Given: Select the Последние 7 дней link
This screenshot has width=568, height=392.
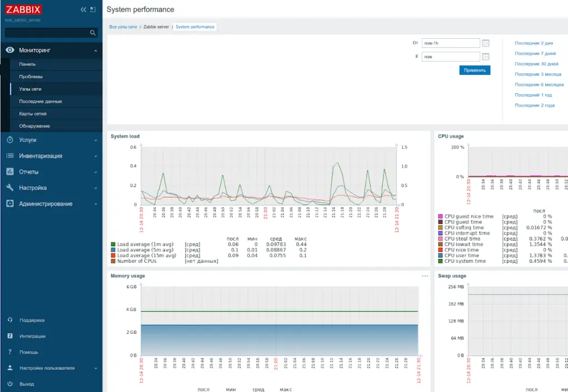Looking at the screenshot, I should [x=535, y=54].
